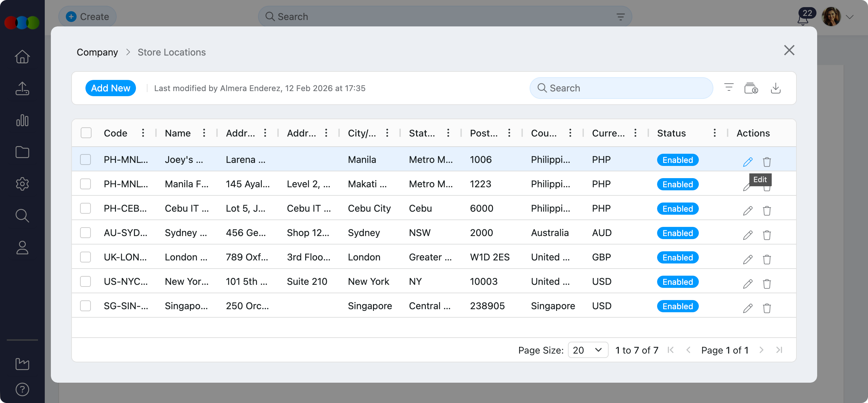This screenshot has width=868, height=403.
Task: Open the column settings icon
Action: 751,88
